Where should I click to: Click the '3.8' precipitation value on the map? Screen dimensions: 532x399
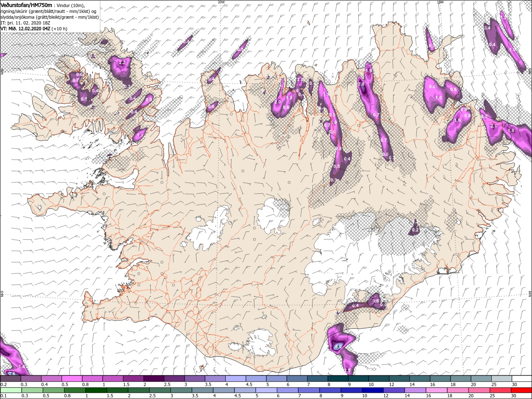361,84
